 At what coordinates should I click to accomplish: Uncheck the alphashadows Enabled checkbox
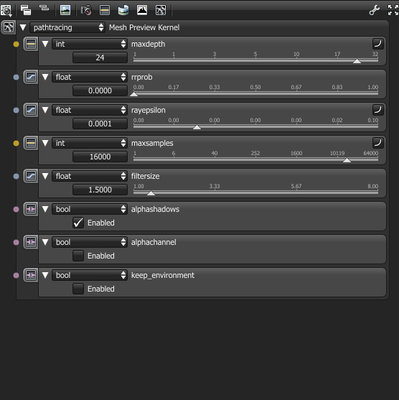click(x=78, y=223)
